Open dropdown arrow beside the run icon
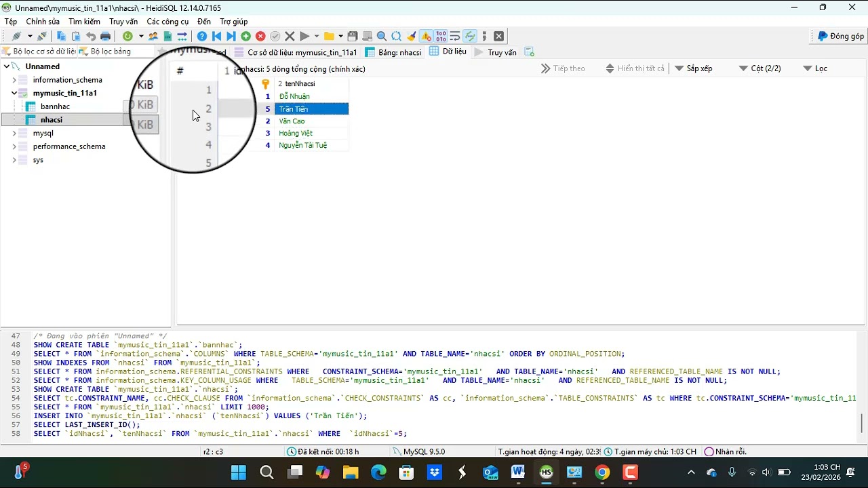 [317, 36]
